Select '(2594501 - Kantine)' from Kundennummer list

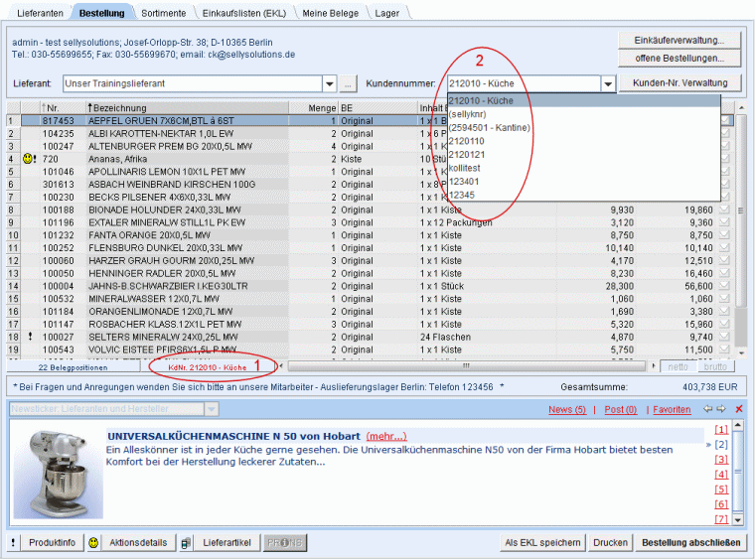pyautogui.click(x=490, y=127)
